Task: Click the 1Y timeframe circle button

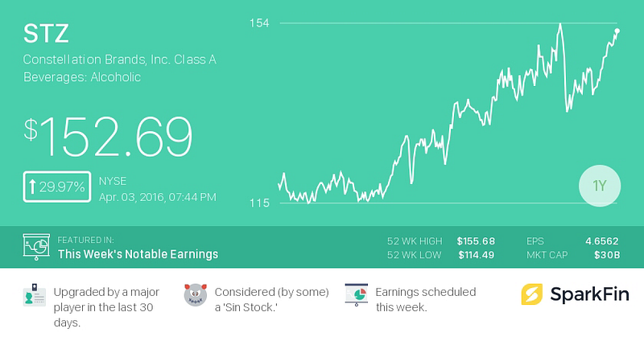Action: click(600, 186)
